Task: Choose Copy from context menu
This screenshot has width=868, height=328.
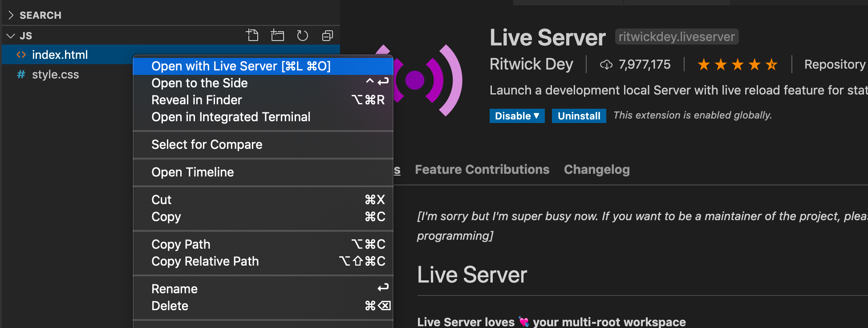Action: click(x=263, y=217)
